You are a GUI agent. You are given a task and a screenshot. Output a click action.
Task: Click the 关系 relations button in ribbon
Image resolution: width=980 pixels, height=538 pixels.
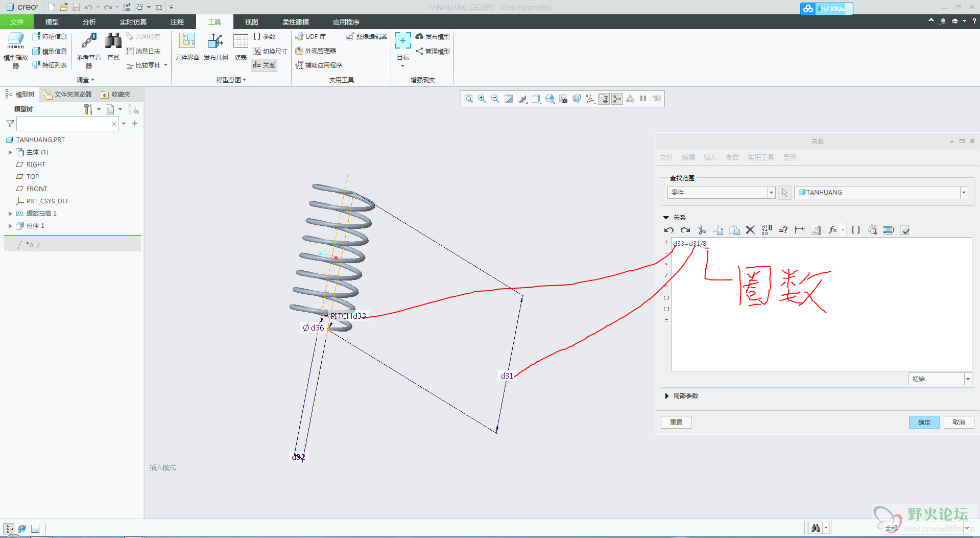[x=264, y=65]
